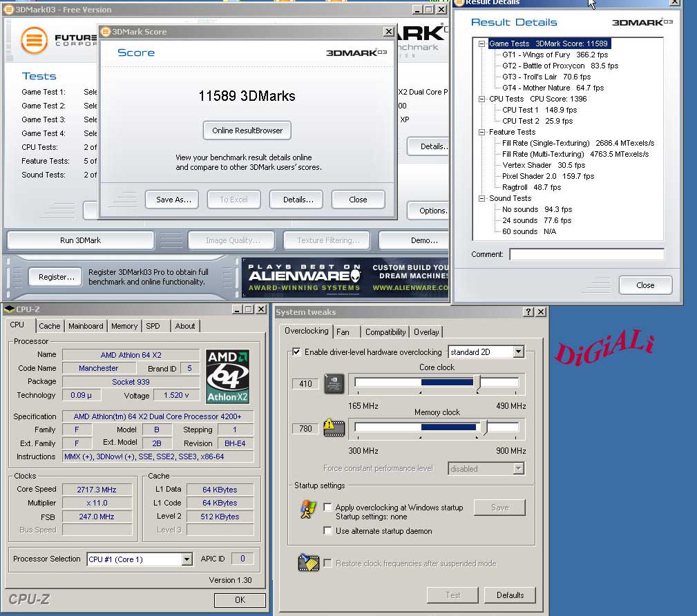Select the GT3 - Troll's Lair row
This screenshot has width=697, height=616.
tap(546, 77)
